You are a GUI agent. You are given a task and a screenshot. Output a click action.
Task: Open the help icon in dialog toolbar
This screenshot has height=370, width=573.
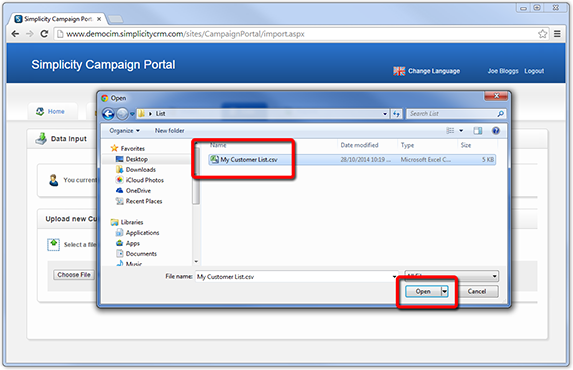[x=496, y=131]
